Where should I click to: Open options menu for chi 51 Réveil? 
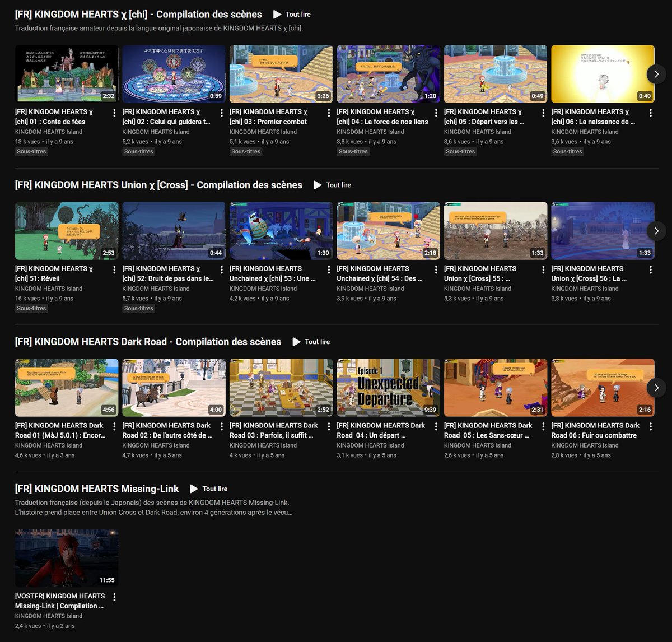click(115, 269)
